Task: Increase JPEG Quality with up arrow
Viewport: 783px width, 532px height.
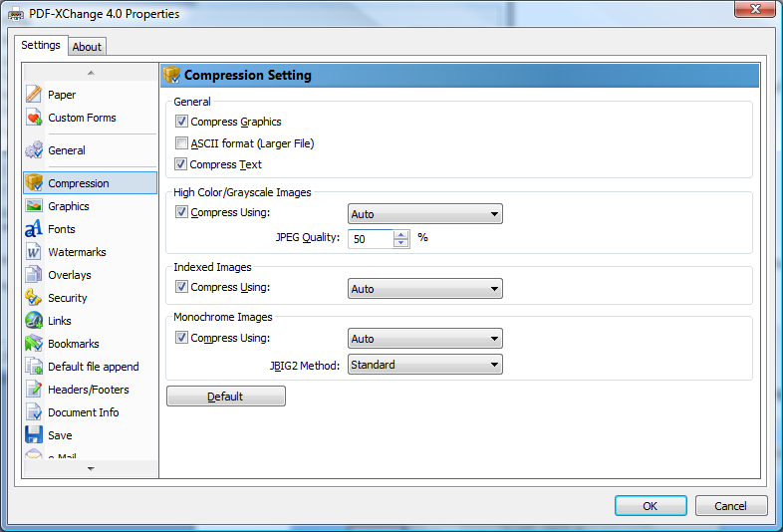Action: pos(401,234)
